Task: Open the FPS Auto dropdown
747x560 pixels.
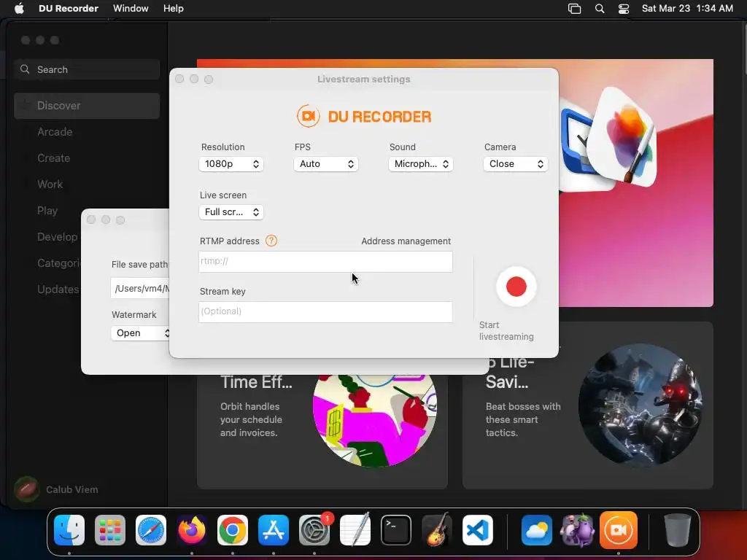Action: point(326,164)
